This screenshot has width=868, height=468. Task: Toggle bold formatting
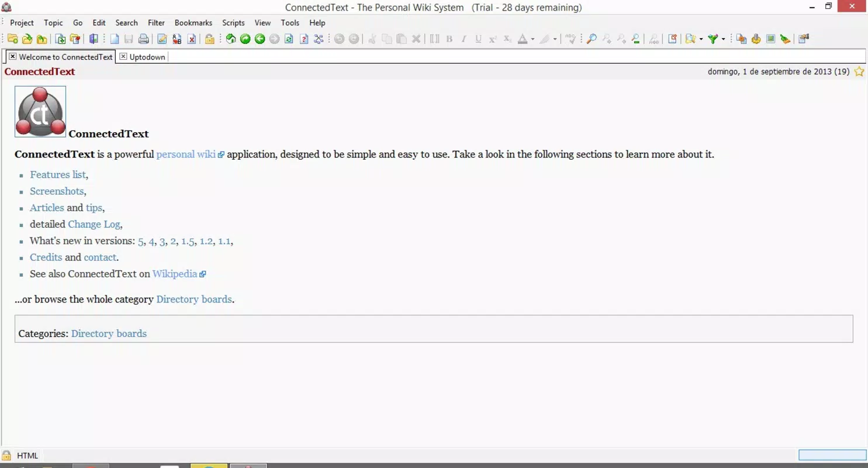click(449, 39)
